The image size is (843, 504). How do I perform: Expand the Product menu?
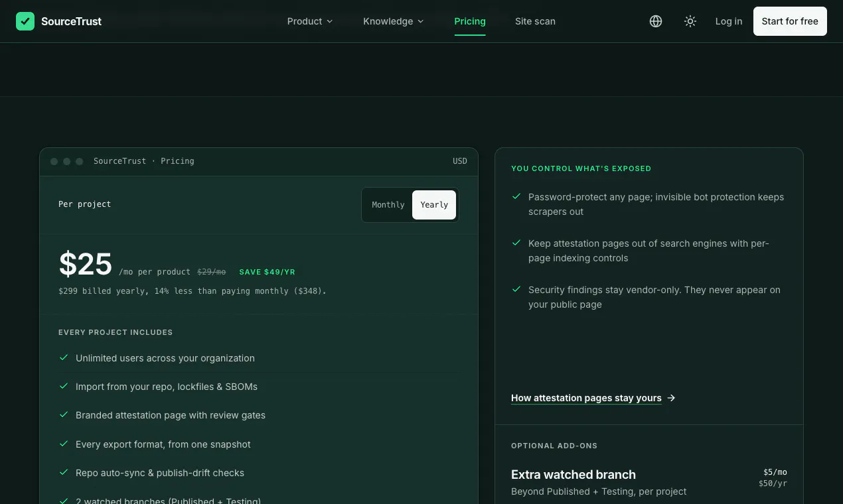tap(310, 21)
